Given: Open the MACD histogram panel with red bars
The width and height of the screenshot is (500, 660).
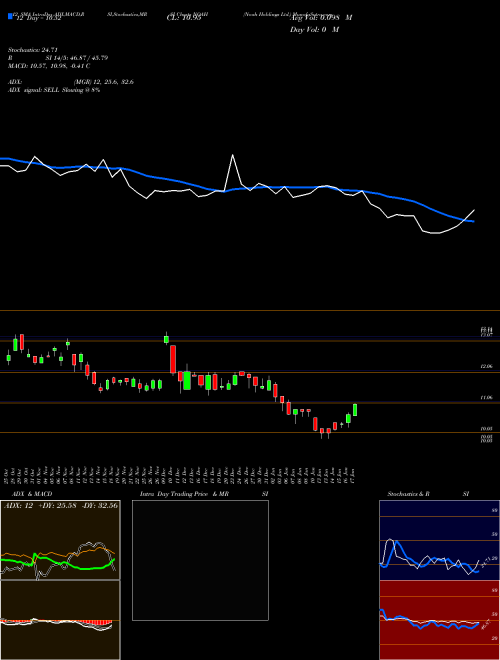Looking at the screenshot, I should coord(60,620).
